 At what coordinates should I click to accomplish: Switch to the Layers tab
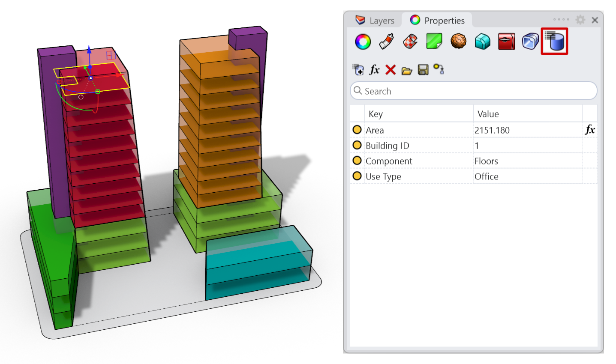point(379,20)
